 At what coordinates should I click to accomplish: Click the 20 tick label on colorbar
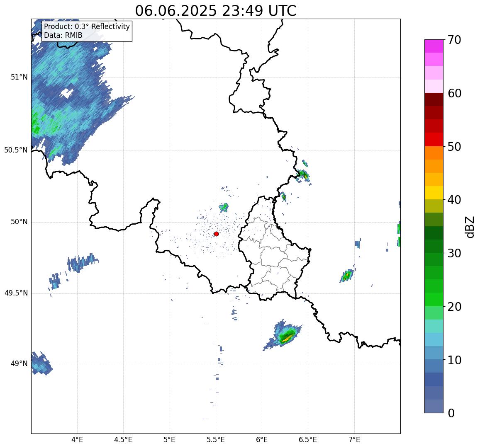coord(454,307)
